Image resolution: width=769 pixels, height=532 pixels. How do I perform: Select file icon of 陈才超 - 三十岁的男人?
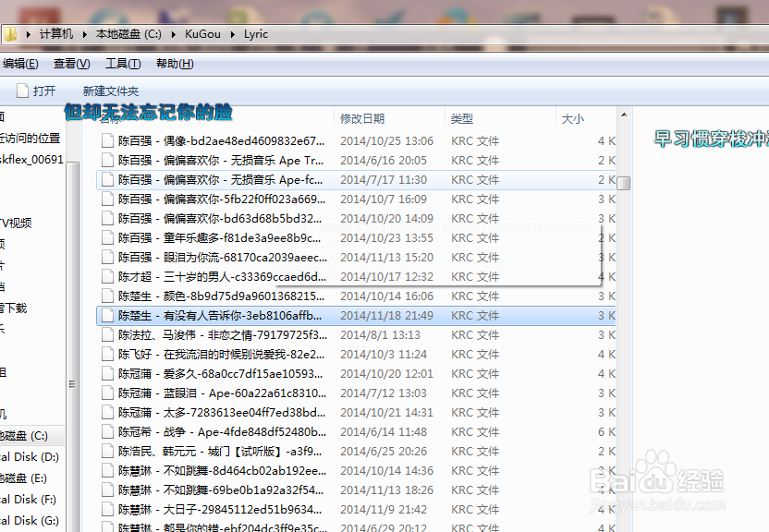(107, 277)
